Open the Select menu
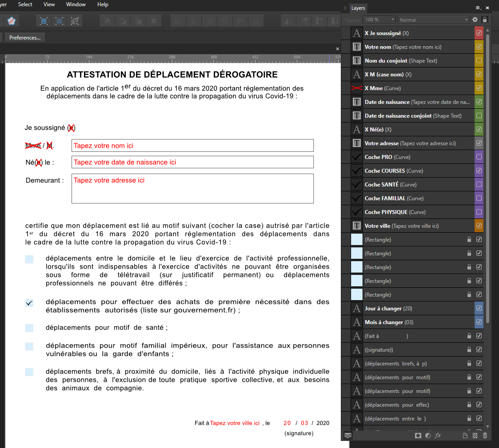This screenshot has width=499, height=448. pyautogui.click(x=25, y=4)
